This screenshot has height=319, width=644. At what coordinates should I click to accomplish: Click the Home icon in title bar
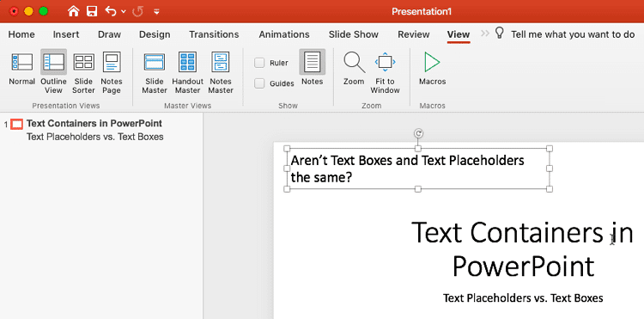click(74, 11)
